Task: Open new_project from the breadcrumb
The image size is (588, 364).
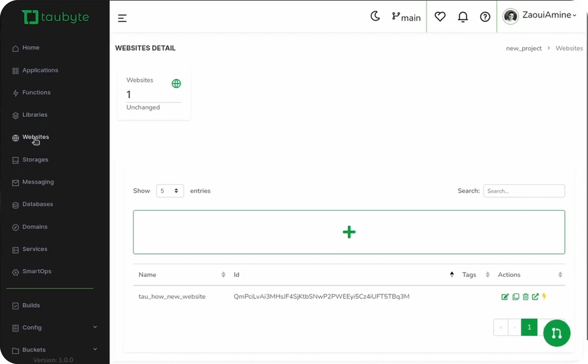Action: point(523,48)
